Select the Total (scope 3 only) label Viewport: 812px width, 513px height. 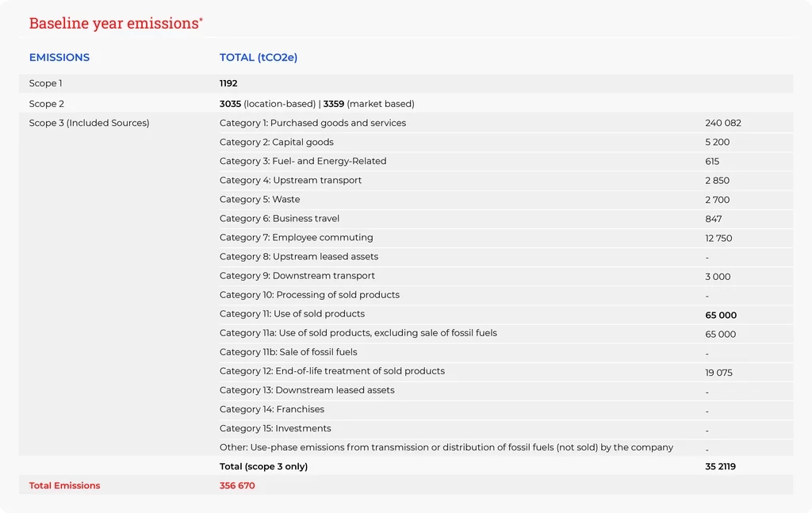pos(263,467)
